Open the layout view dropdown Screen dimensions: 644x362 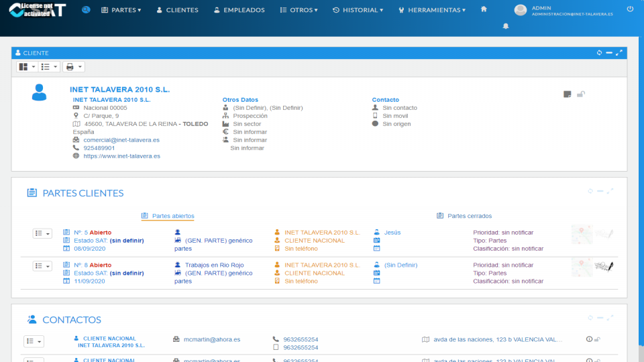[27, 66]
